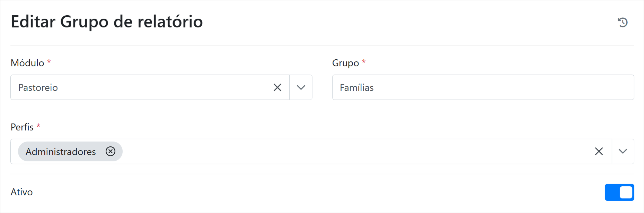The image size is (644, 213).
Task: Click the Grupo field label
Action: point(345,63)
